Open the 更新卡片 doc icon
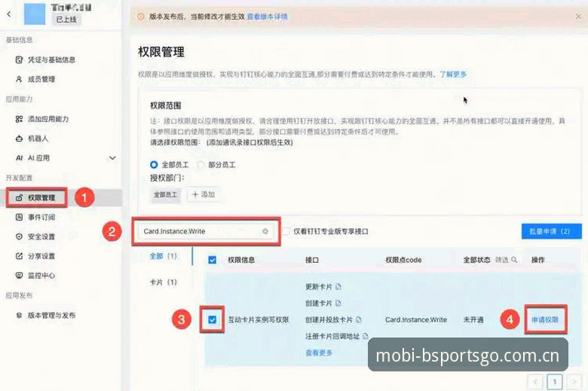Image resolution: width=588 pixels, height=391 pixels. pyautogui.click(x=338, y=287)
